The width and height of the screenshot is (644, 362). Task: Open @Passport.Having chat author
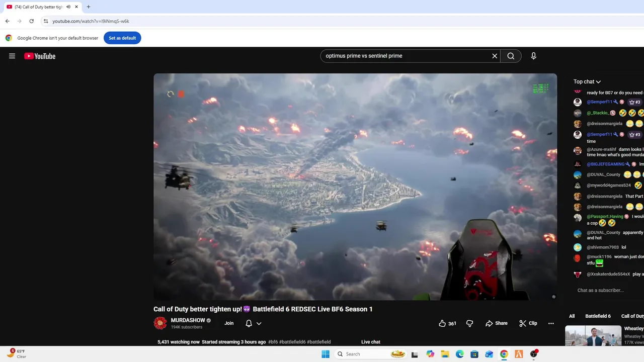tap(605, 216)
